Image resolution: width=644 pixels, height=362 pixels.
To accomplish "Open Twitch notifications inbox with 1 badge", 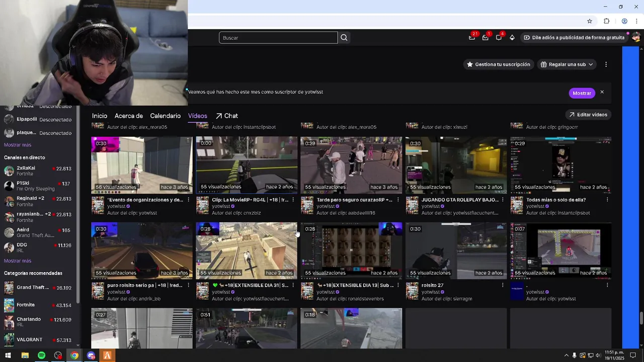I will 486,37.
